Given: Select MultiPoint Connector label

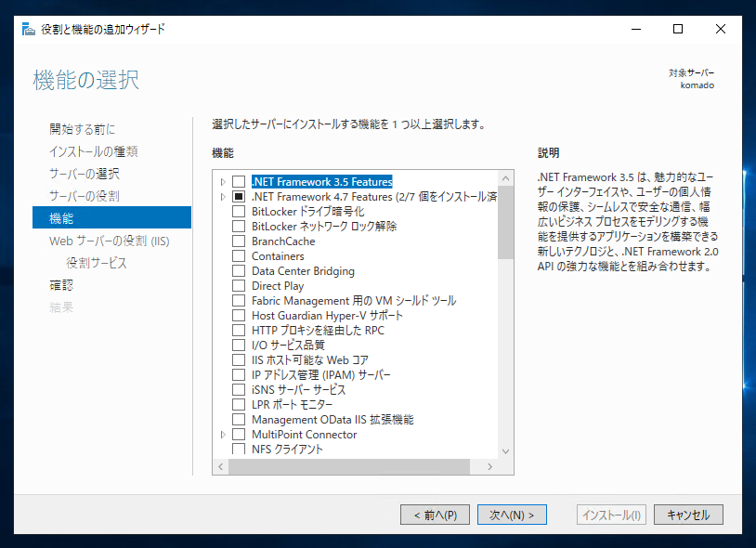Looking at the screenshot, I should click(305, 435).
